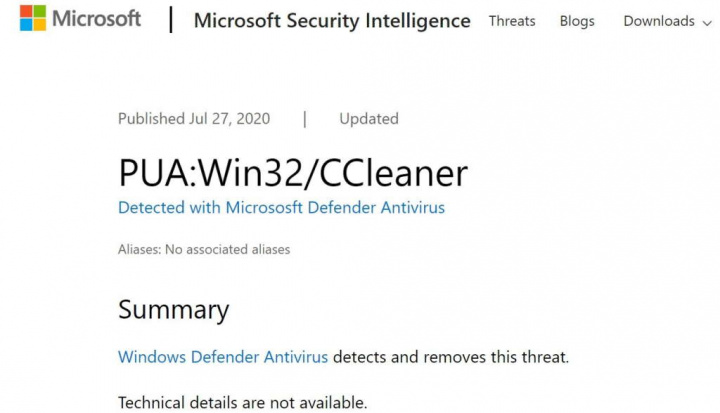Click the Updated label
720x413 pixels.
click(368, 118)
